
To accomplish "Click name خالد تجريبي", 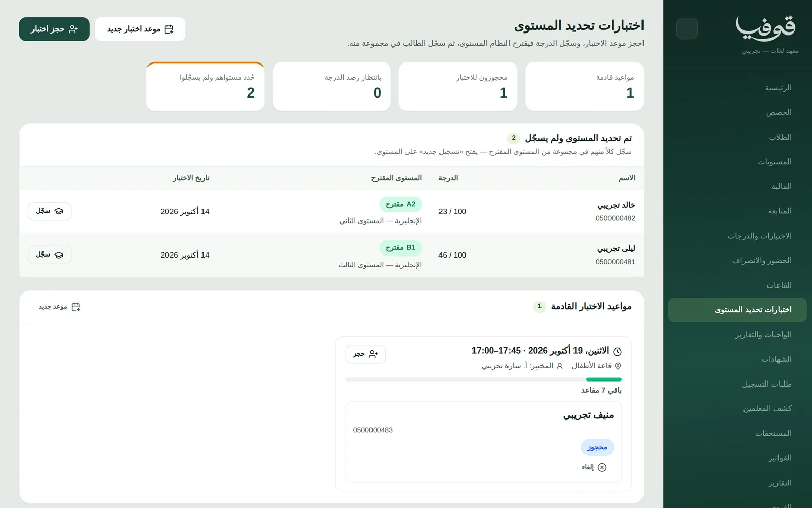I will point(616,205).
